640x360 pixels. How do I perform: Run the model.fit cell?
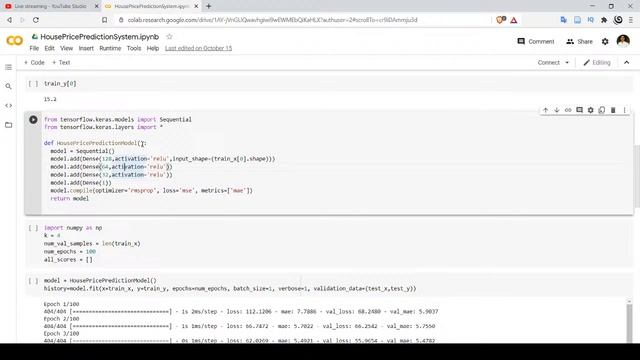point(33,281)
